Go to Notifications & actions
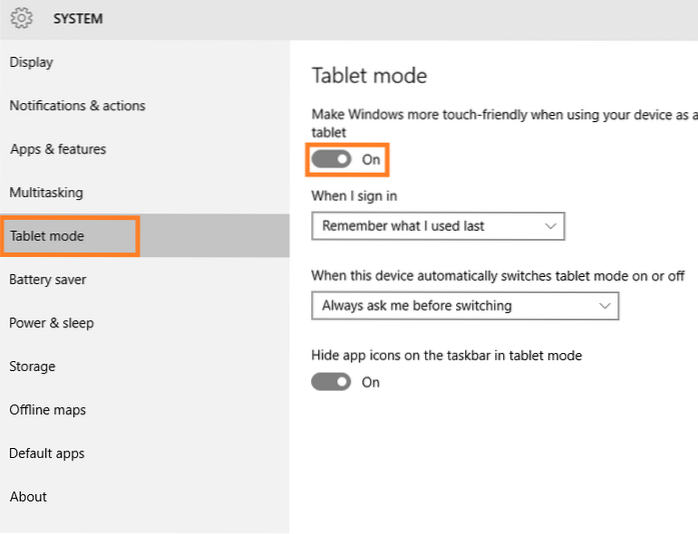 pos(77,106)
